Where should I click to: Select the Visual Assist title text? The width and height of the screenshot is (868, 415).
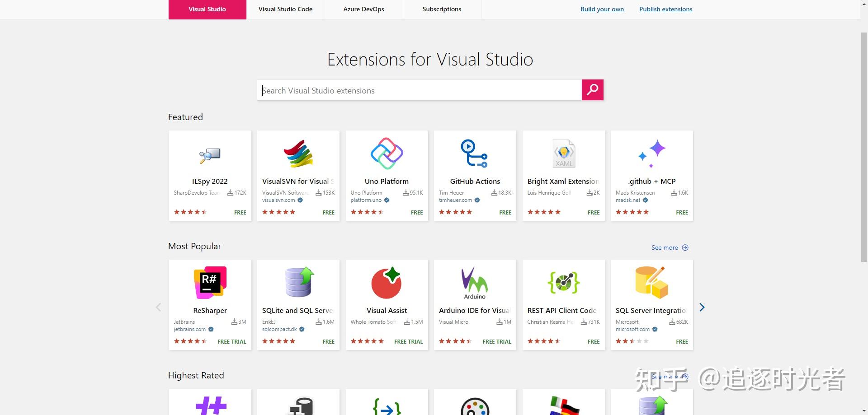tap(387, 310)
